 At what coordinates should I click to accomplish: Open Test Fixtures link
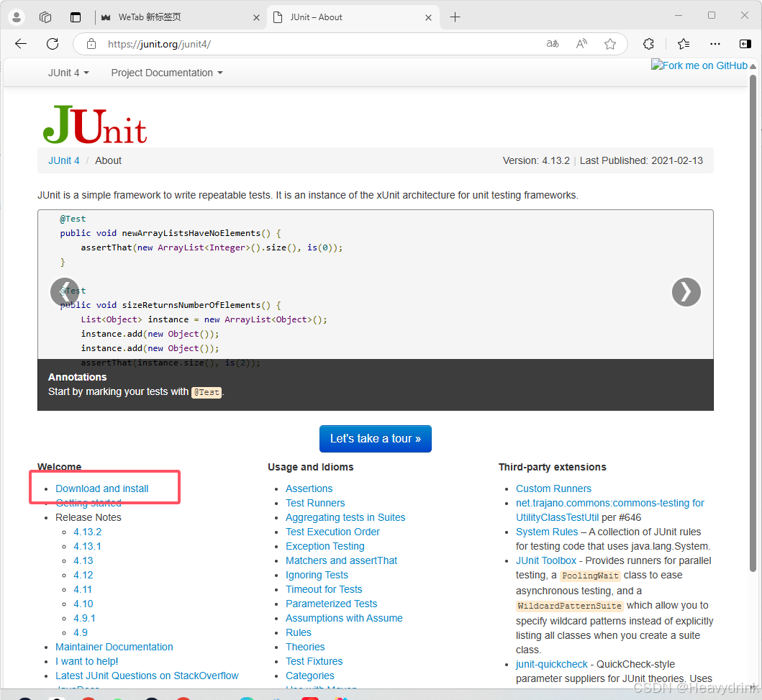(314, 662)
